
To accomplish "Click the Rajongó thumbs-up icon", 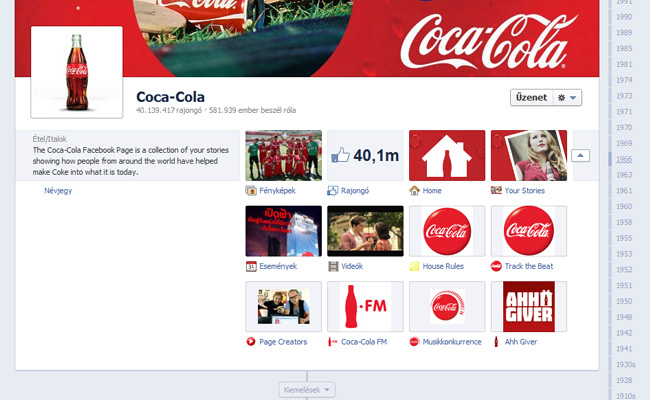I will pos(332,191).
